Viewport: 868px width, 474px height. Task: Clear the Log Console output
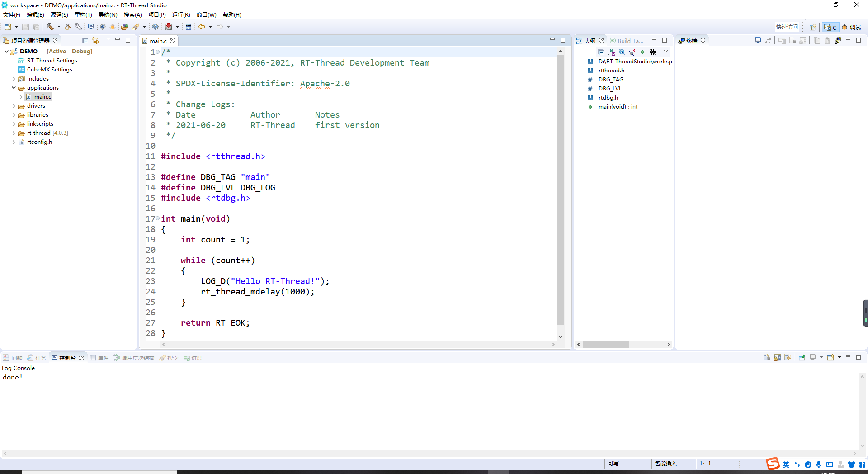pos(767,357)
